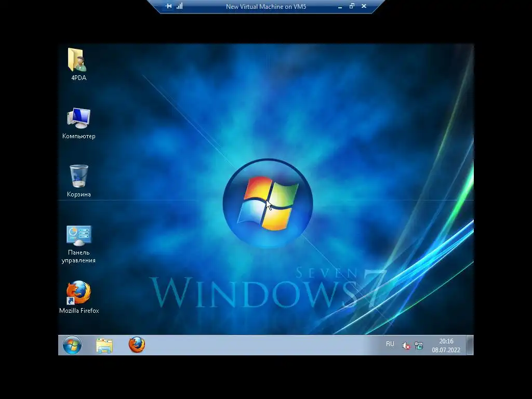Open Панель управления desktop icon
Screen dimensions: 532x399
pyautogui.click(x=79, y=235)
